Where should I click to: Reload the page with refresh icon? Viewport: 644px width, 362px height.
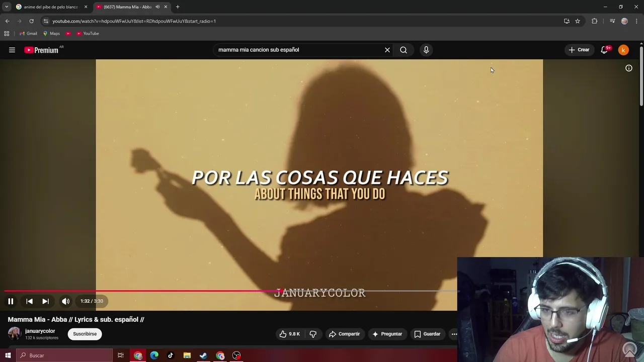click(31, 21)
